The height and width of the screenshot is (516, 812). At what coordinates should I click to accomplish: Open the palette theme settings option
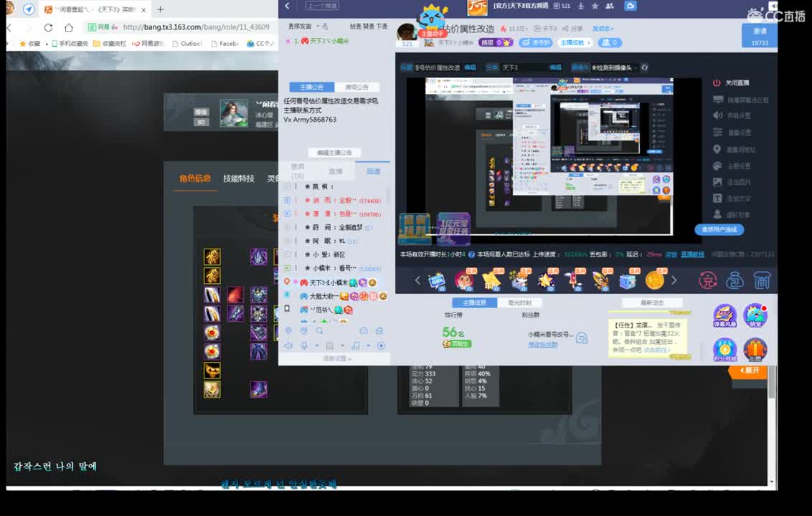click(732, 166)
